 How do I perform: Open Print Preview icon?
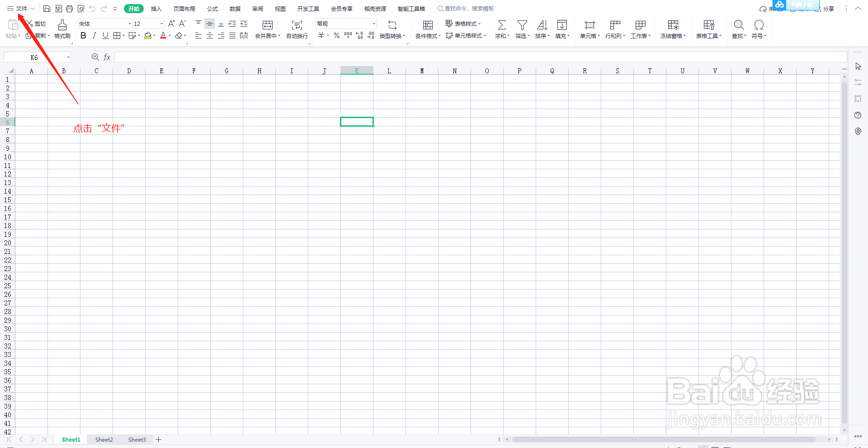[81, 9]
